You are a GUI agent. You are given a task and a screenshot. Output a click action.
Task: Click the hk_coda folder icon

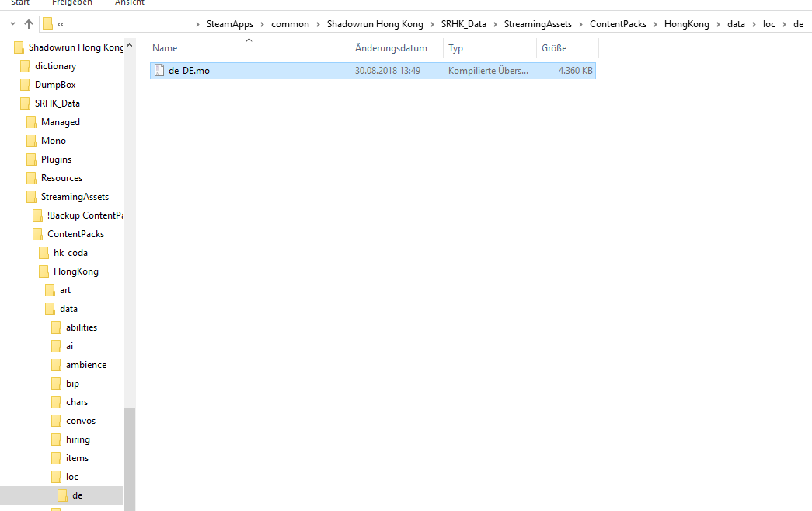click(x=44, y=253)
